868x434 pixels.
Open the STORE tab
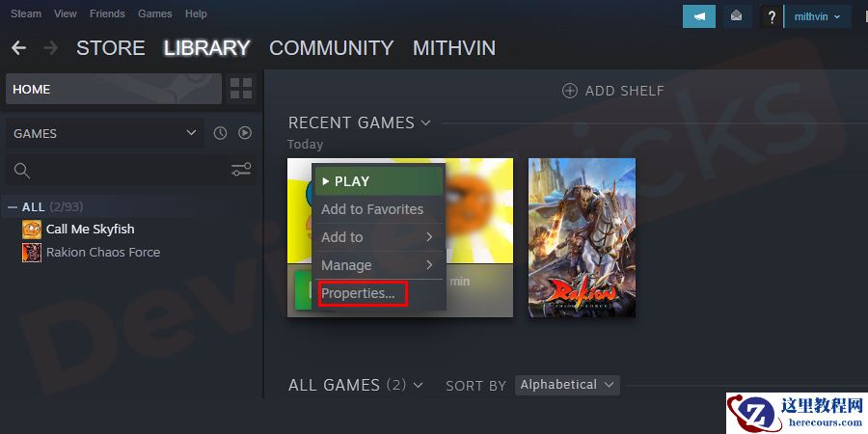(111, 48)
